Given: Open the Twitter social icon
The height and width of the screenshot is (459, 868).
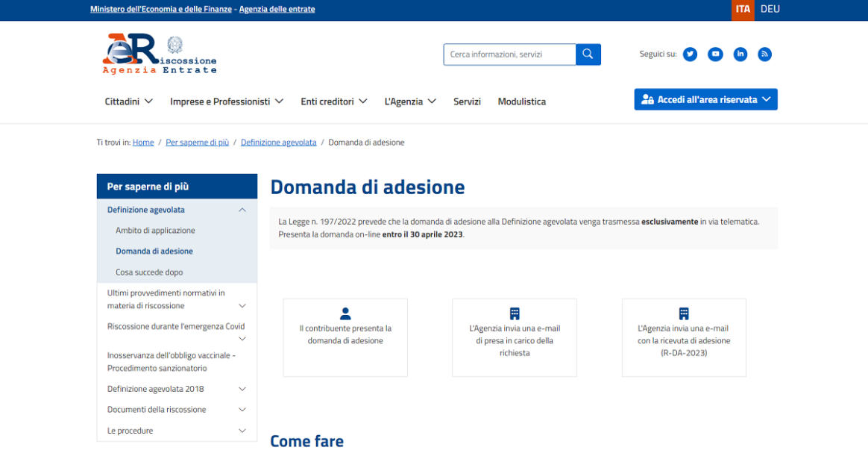Looking at the screenshot, I should tap(690, 54).
